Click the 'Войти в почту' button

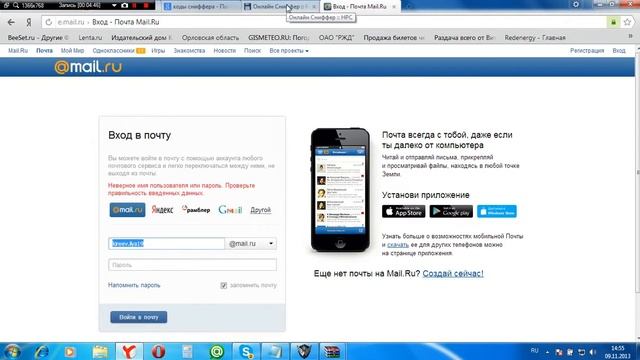pyautogui.click(x=139, y=317)
